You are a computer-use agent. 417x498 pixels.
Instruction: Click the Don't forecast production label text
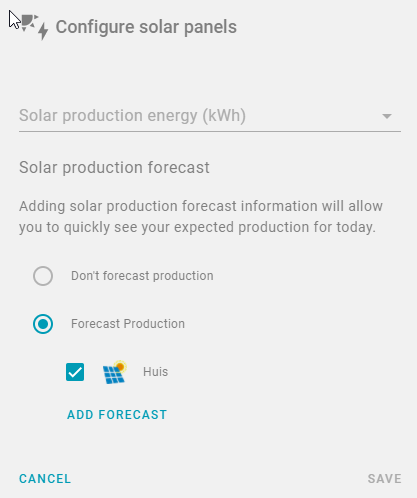coord(142,276)
